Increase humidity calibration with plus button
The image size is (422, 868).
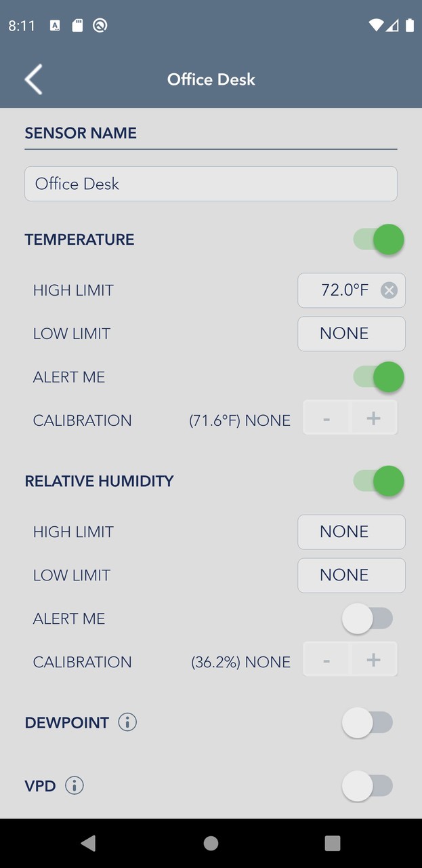(x=373, y=658)
